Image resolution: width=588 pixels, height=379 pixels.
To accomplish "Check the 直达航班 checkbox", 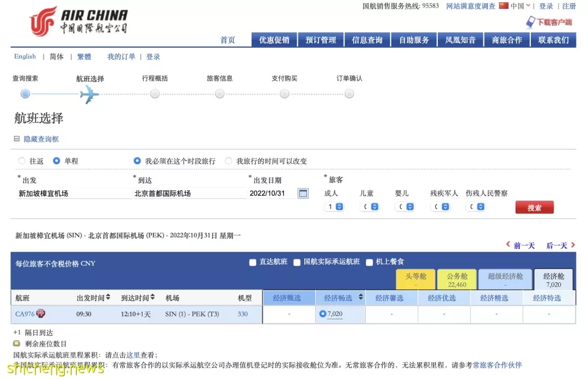I will click(x=253, y=263).
